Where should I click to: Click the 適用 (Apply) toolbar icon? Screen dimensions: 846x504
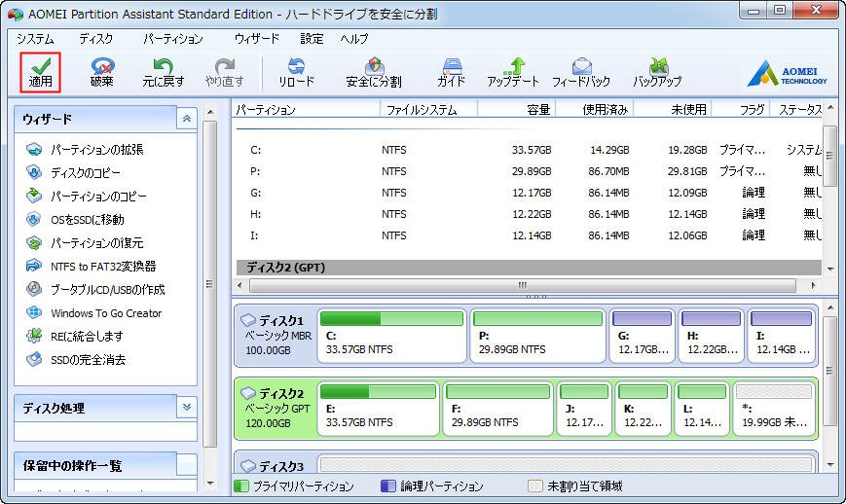pos(41,72)
